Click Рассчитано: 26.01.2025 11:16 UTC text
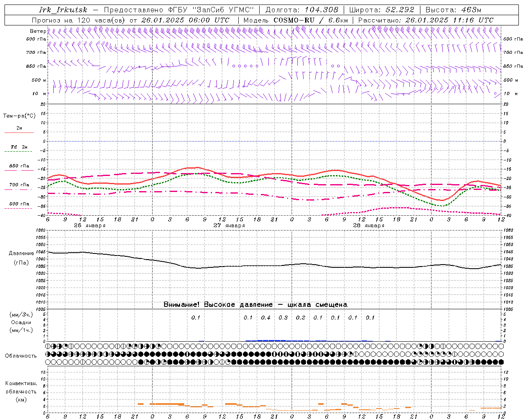The image size is (525, 420). (426, 20)
